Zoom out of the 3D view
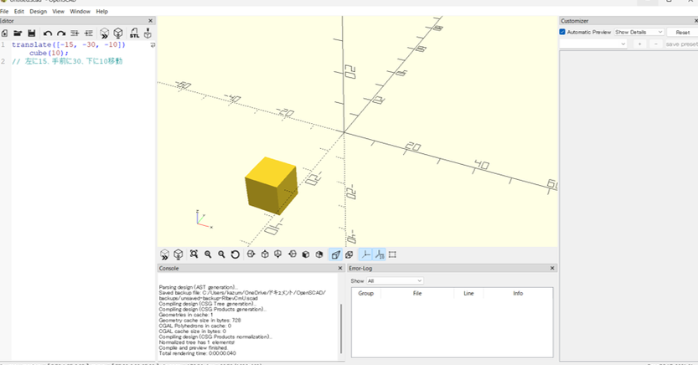698x365 pixels. pyautogui.click(x=221, y=254)
